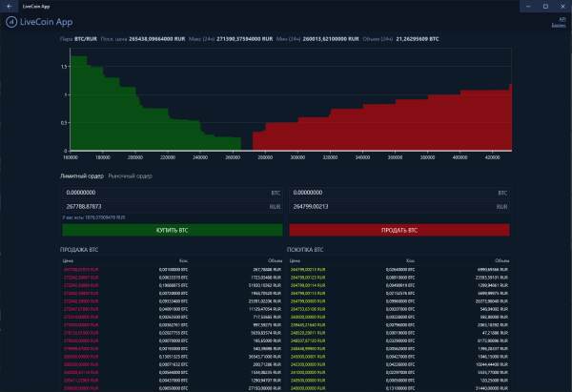Click the LiveCoin logo icon
Image resolution: width=572 pixels, height=392 pixels.
click(x=10, y=20)
